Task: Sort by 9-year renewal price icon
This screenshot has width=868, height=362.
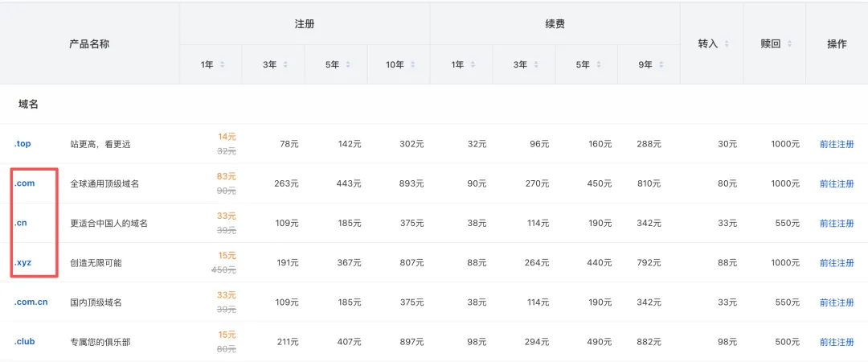Action: (x=661, y=65)
